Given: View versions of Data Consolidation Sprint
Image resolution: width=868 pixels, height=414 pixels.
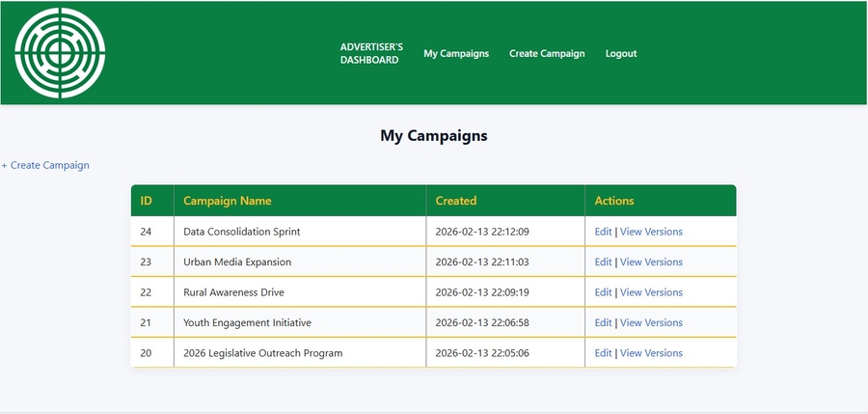Looking at the screenshot, I should click(651, 232).
